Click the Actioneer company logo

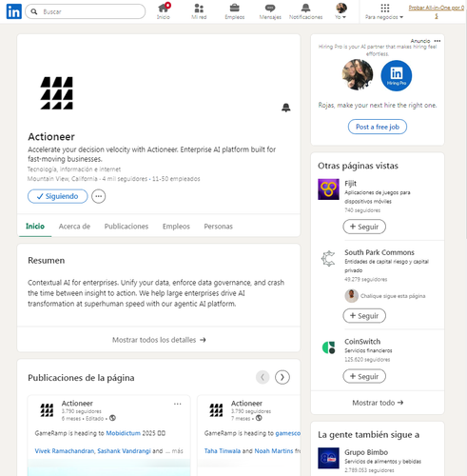[57, 93]
